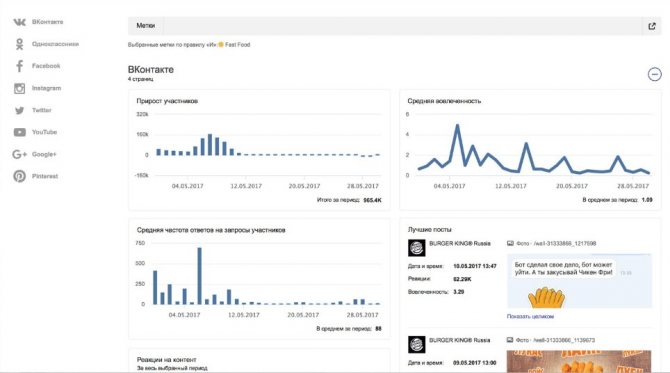This screenshot has width=670, height=373.
Task: Click the tallest bar in Средняя частота chart
Action: coord(200,276)
